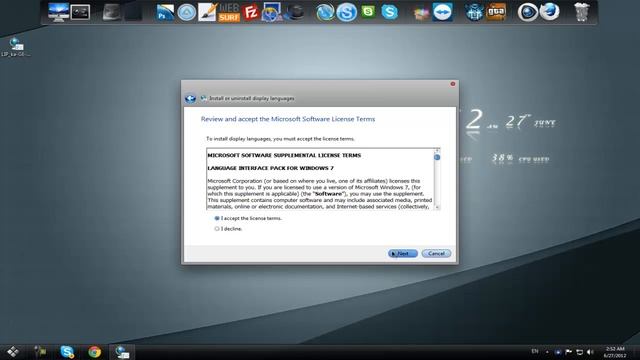The height and width of the screenshot is (360, 640).
Task: Open the Recycle Bin in the dock
Action: (x=581, y=12)
